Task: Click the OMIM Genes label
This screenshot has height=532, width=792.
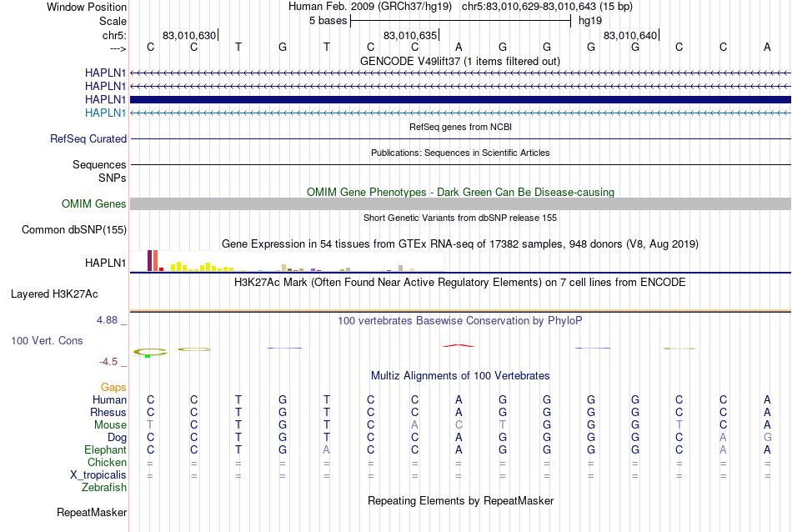Action: (x=93, y=203)
